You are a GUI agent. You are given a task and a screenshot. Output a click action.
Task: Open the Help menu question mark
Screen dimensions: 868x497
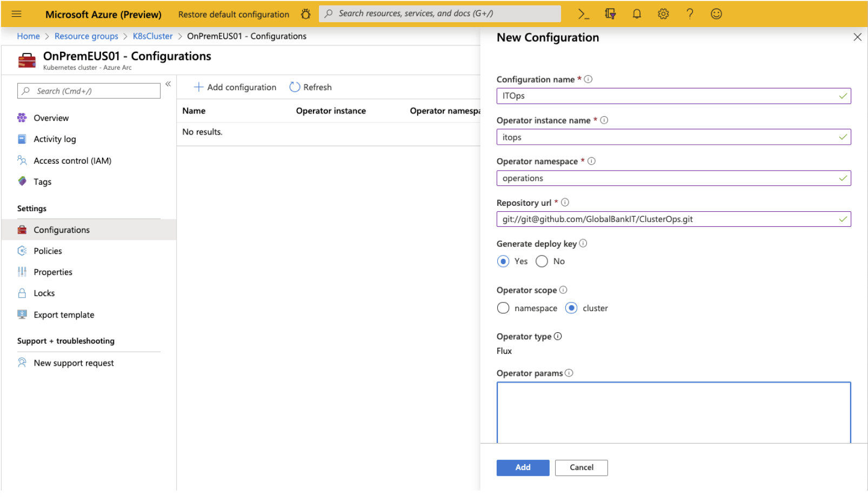point(690,14)
